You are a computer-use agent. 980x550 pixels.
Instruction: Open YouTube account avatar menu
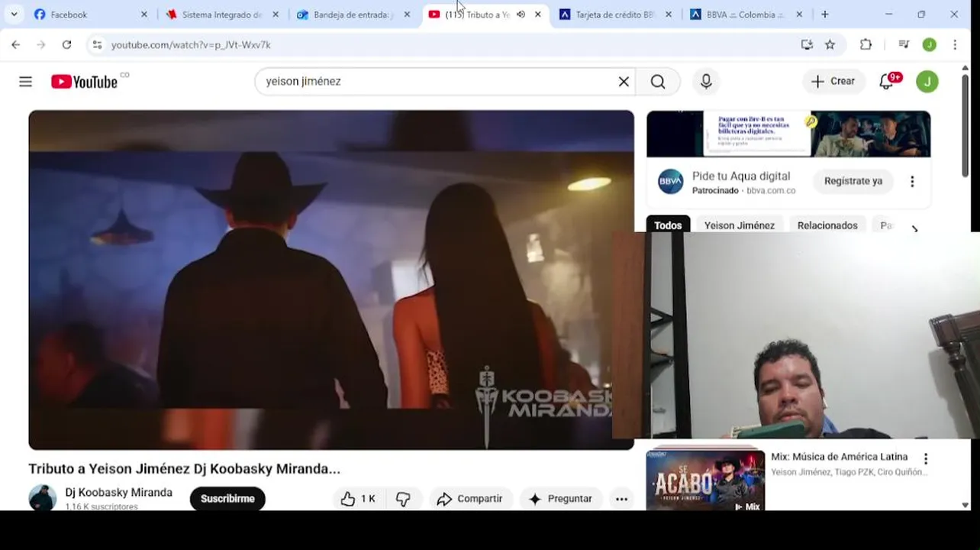coord(927,81)
